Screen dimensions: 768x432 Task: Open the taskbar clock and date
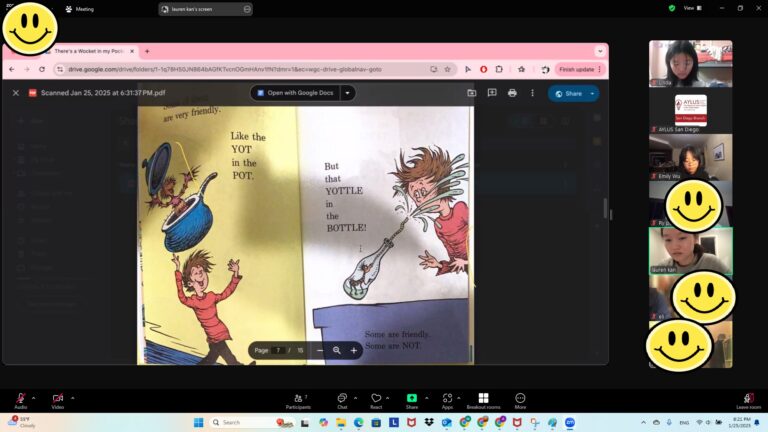tap(742, 422)
